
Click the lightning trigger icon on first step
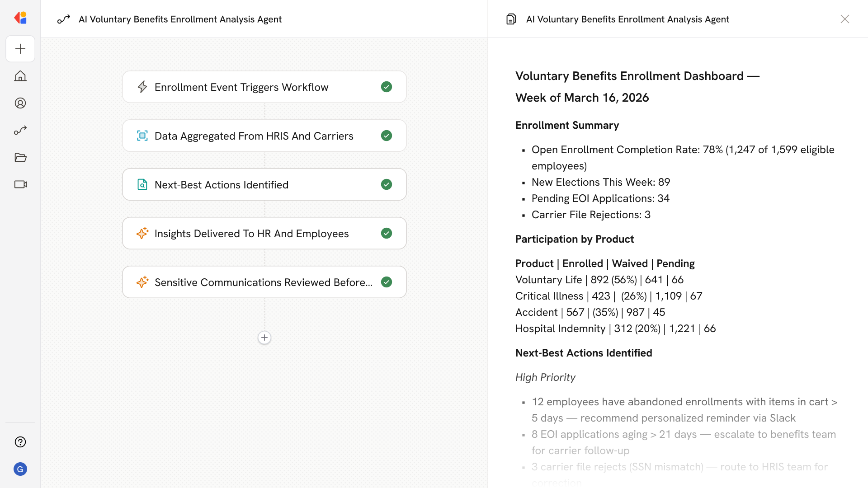(x=142, y=87)
